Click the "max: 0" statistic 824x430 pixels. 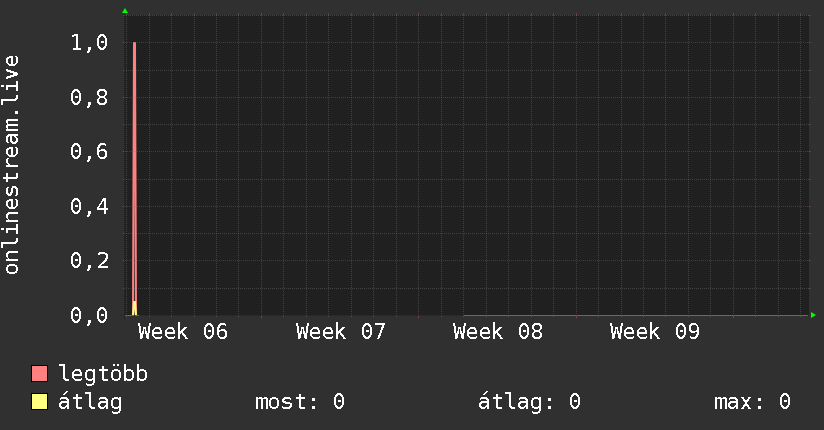click(x=752, y=402)
